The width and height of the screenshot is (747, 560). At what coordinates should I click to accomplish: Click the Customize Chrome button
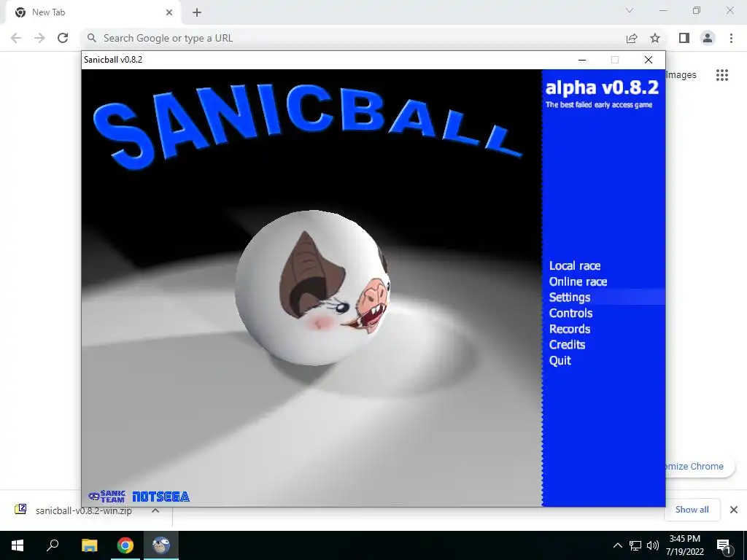[700, 466]
